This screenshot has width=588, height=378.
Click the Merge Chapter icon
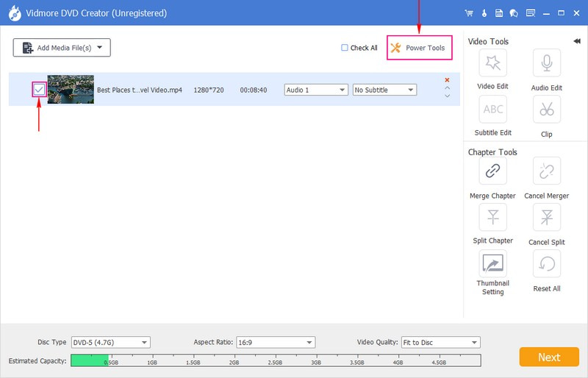[492, 172]
